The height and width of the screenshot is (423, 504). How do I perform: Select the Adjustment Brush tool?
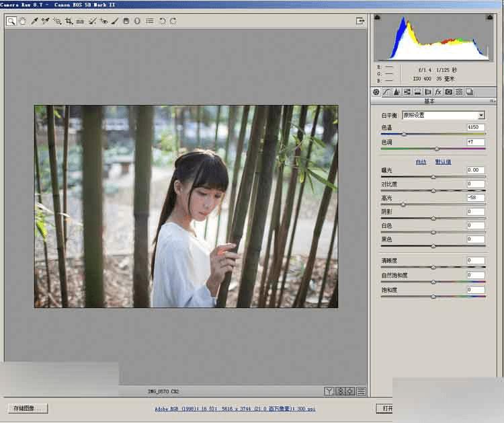[115, 21]
